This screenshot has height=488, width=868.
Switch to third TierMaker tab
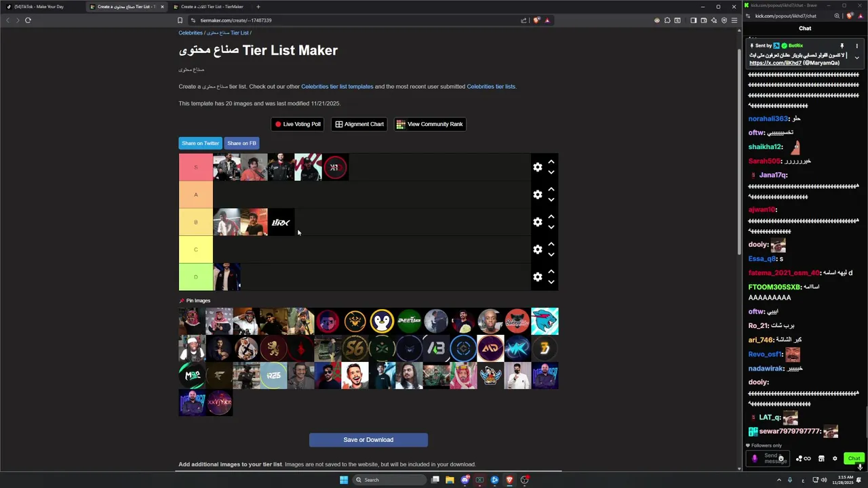click(212, 7)
